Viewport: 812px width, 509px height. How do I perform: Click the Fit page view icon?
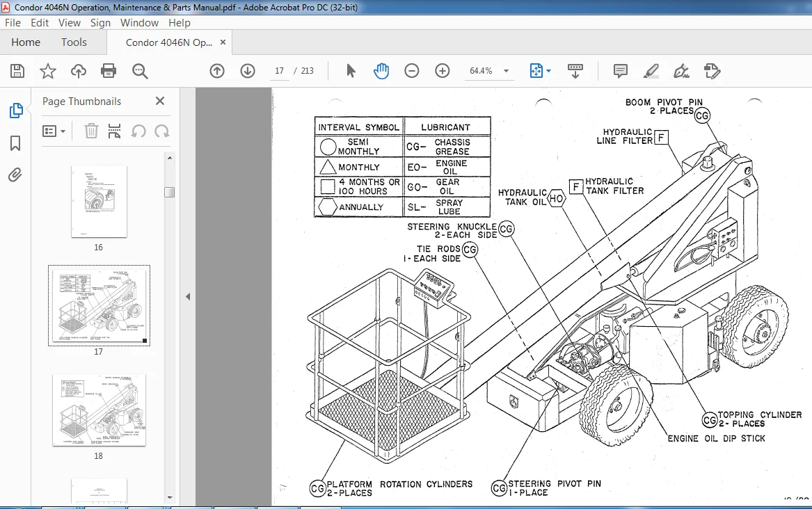536,71
